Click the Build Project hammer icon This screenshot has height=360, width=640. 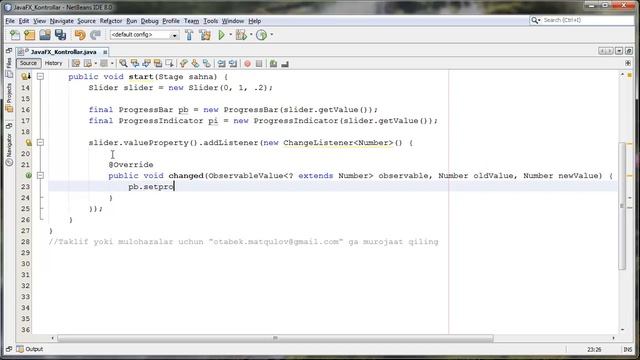189,35
